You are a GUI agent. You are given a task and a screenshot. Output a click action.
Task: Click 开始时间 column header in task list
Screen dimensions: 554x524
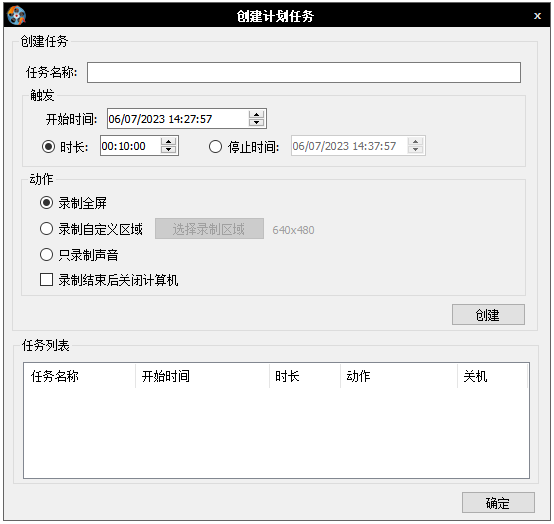(x=202, y=376)
